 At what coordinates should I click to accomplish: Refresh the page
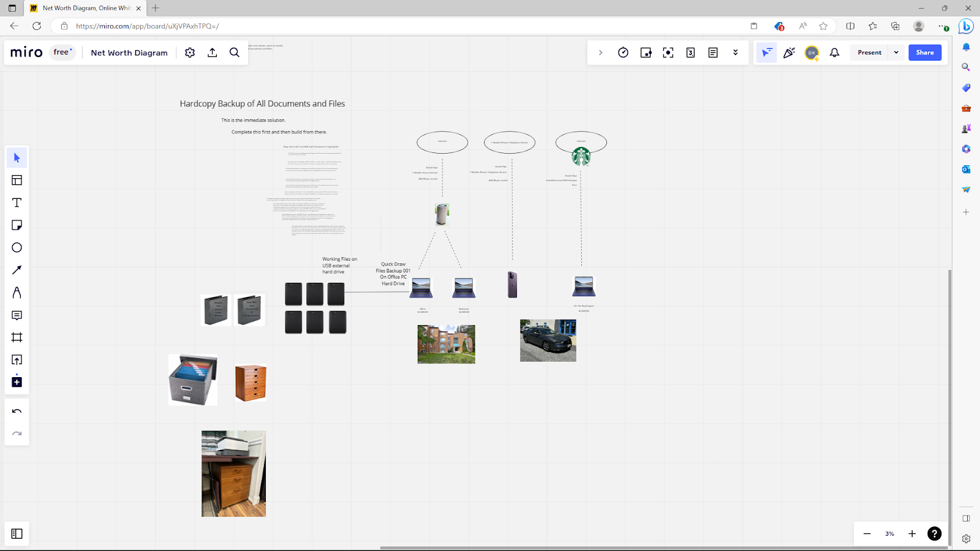pos(37,26)
